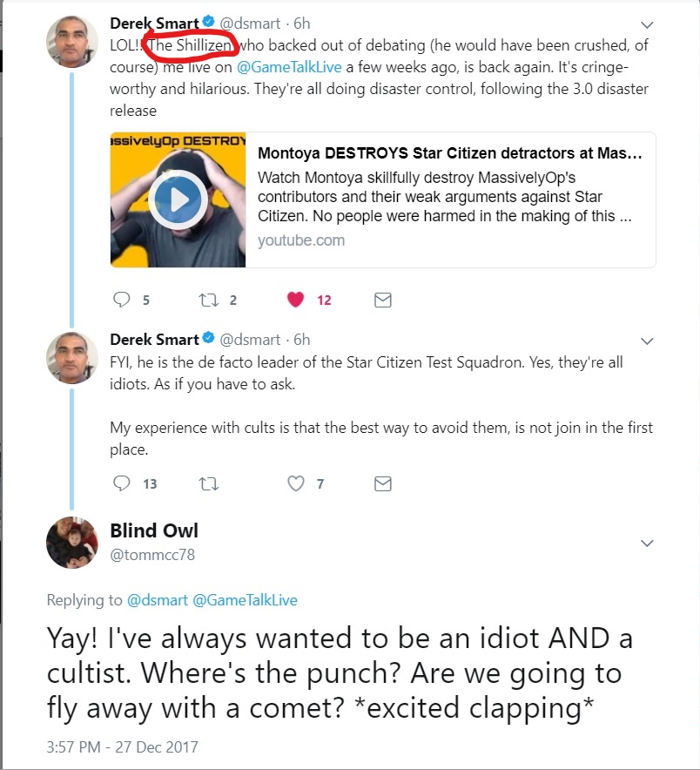Click the @tommcc78 handle
The width and height of the screenshot is (700, 770).
152,555
